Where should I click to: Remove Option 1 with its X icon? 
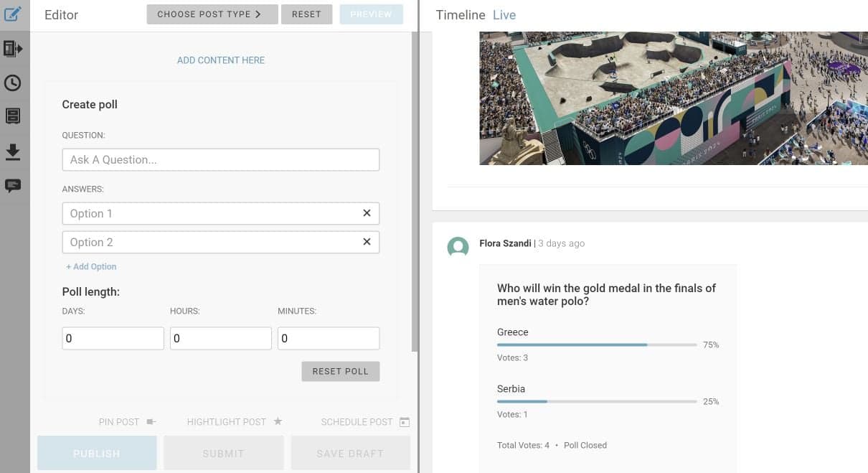click(x=367, y=213)
